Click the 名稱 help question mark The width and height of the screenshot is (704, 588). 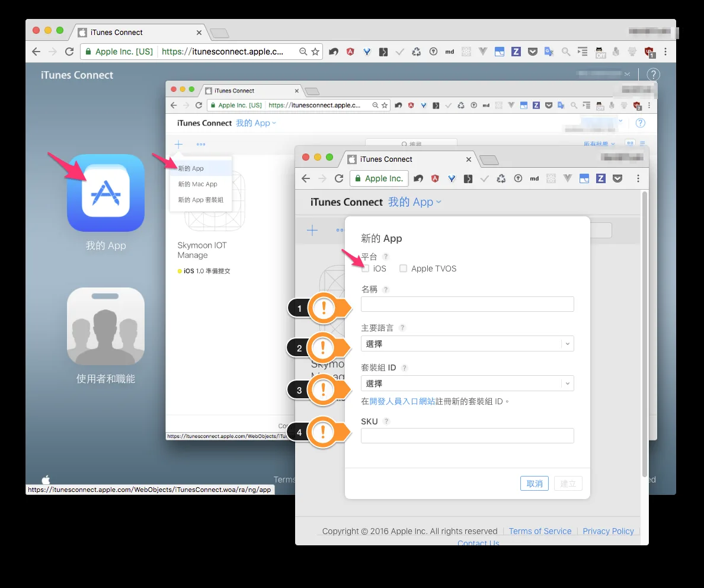click(x=386, y=290)
